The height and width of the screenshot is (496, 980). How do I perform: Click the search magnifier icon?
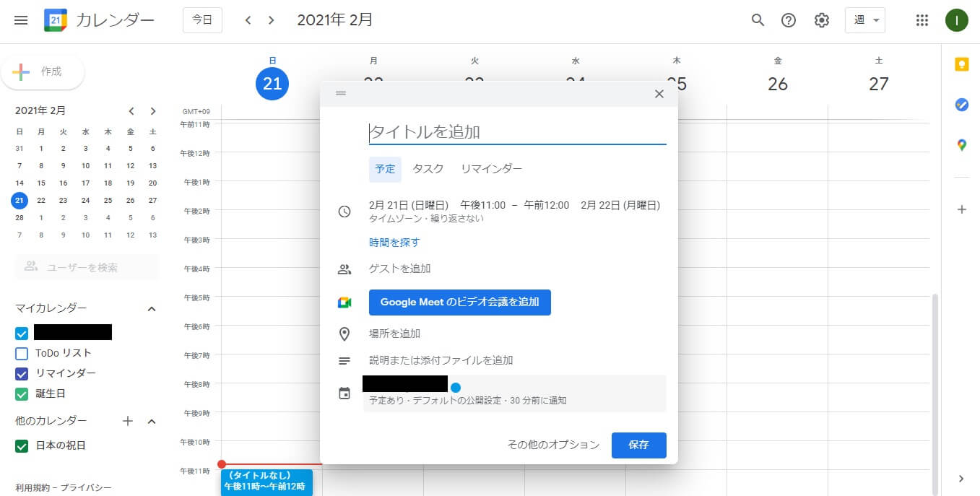point(758,20)
